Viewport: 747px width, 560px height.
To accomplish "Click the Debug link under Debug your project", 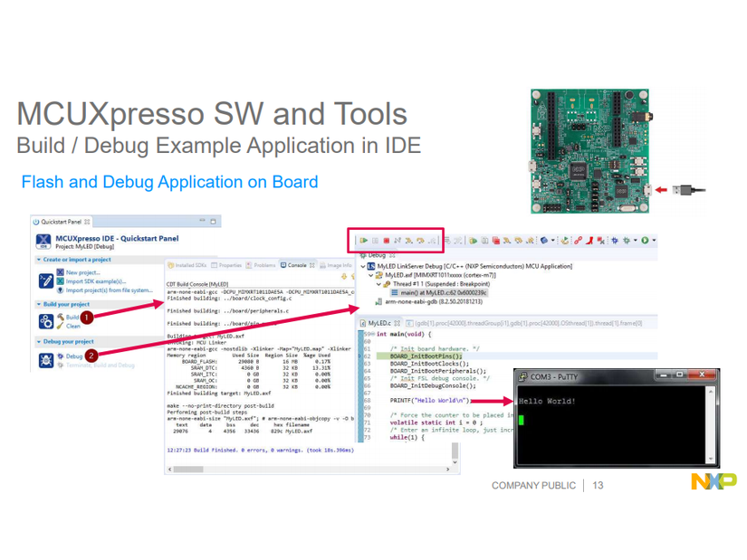I will [x=74, y=356].
